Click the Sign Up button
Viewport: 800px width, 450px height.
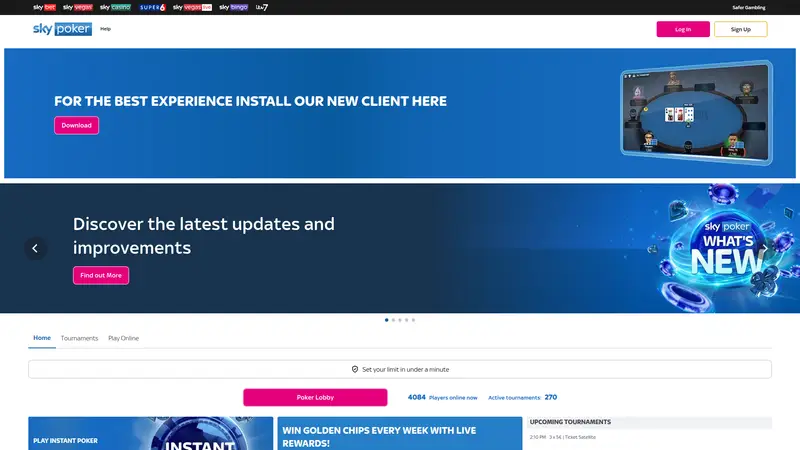741,29
